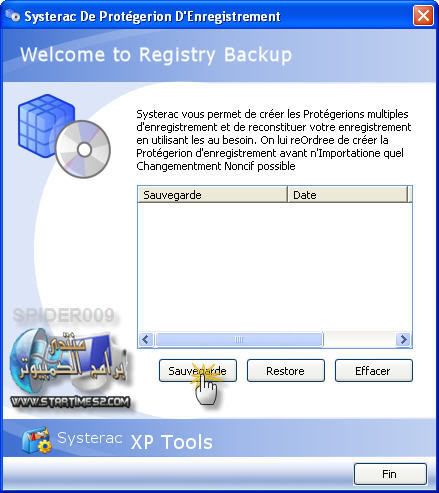The width and height of the screenshot is (439, 493).
Task: Click the Welcome to Registry Backup heading
Action: pos(156,55)
